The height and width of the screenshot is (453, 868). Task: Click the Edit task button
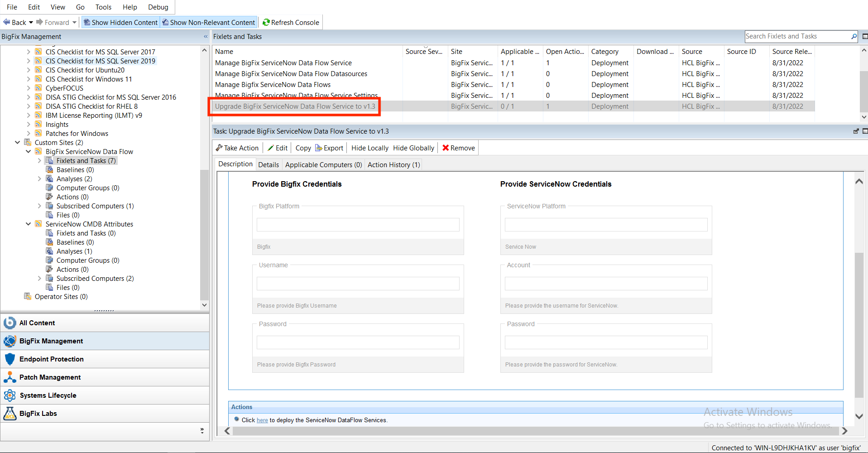[278, 148]
